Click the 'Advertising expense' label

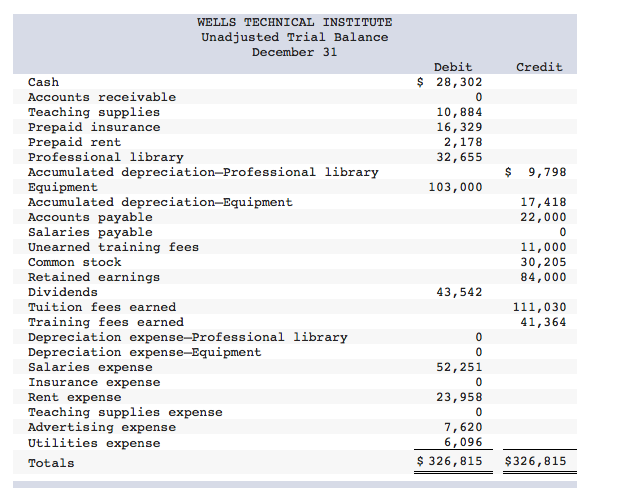pos(102,427)
